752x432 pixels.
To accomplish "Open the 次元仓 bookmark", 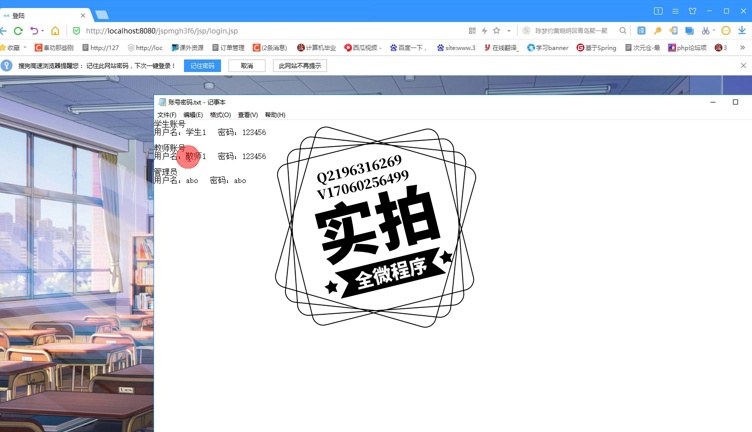I will click(x=643, y=47).
